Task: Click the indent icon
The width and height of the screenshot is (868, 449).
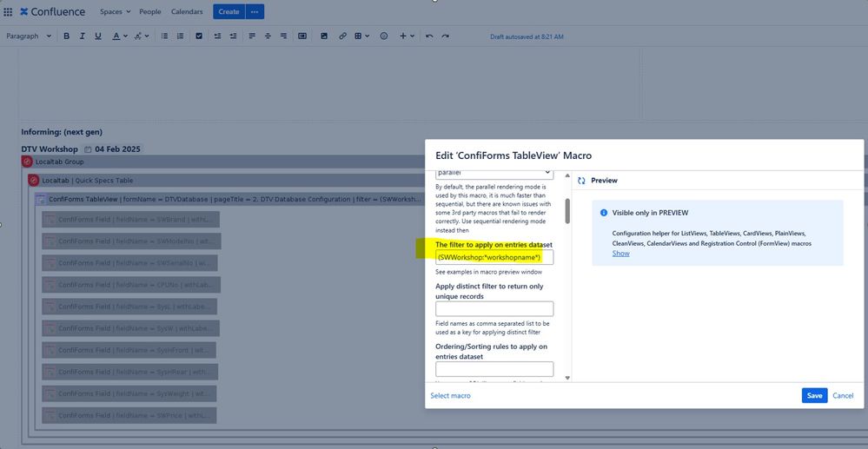Action: click(x=233, y=36)
